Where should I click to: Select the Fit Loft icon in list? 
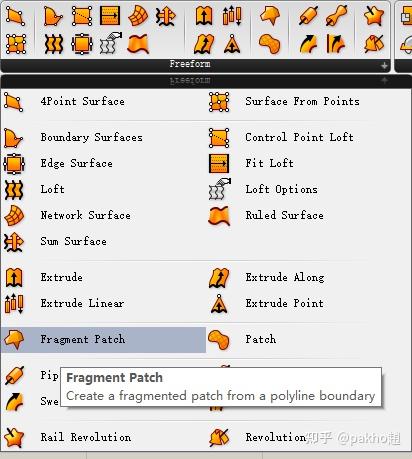pos(219,164)
